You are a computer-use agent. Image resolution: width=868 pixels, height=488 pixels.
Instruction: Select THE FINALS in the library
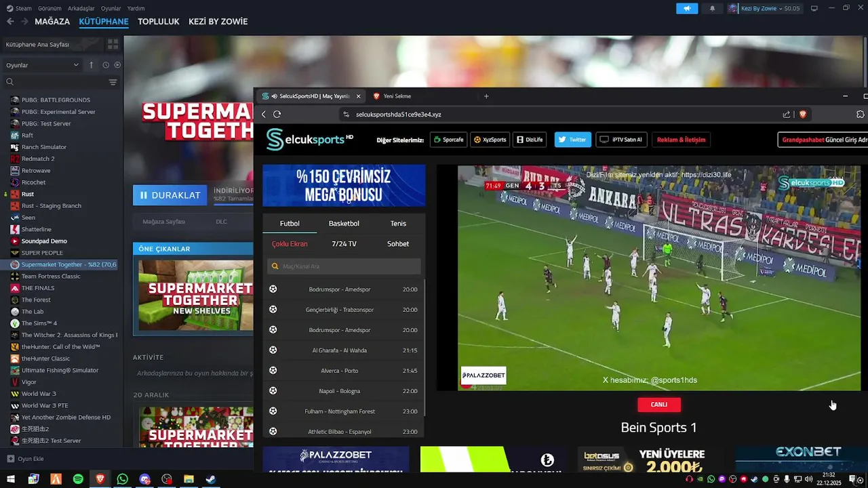38,288
